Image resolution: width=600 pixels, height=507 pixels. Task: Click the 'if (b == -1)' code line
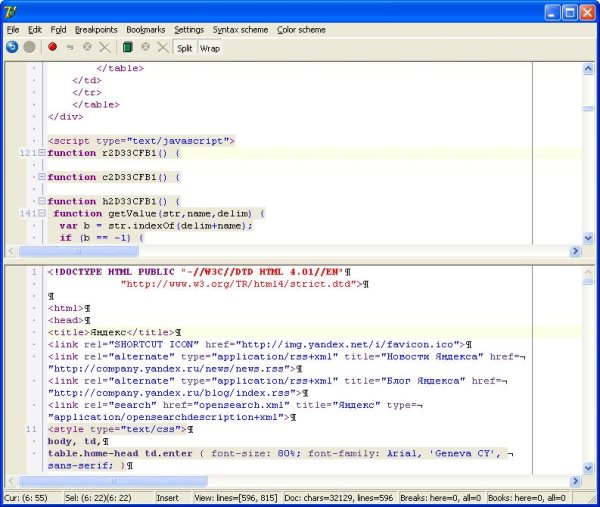tap(101, 238)
